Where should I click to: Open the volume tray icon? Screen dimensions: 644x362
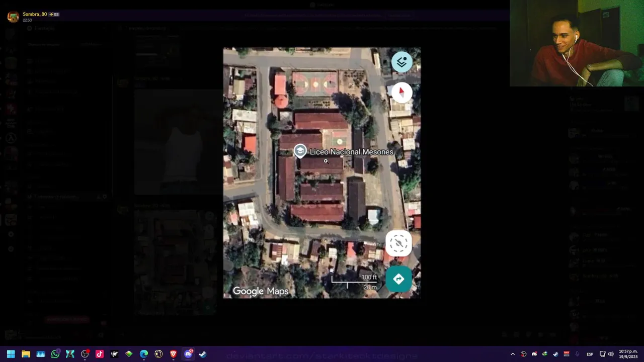(611, 354)
